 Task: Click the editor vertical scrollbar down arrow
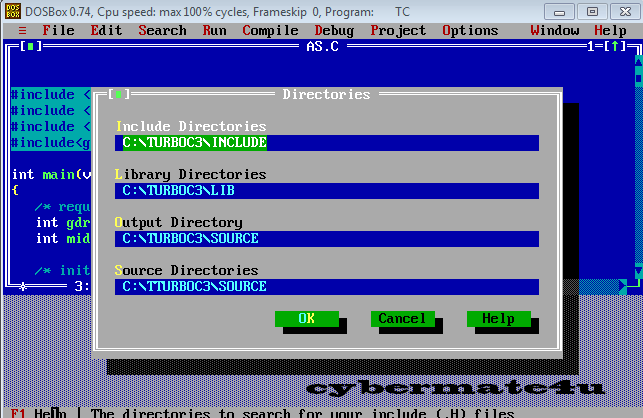638,271
